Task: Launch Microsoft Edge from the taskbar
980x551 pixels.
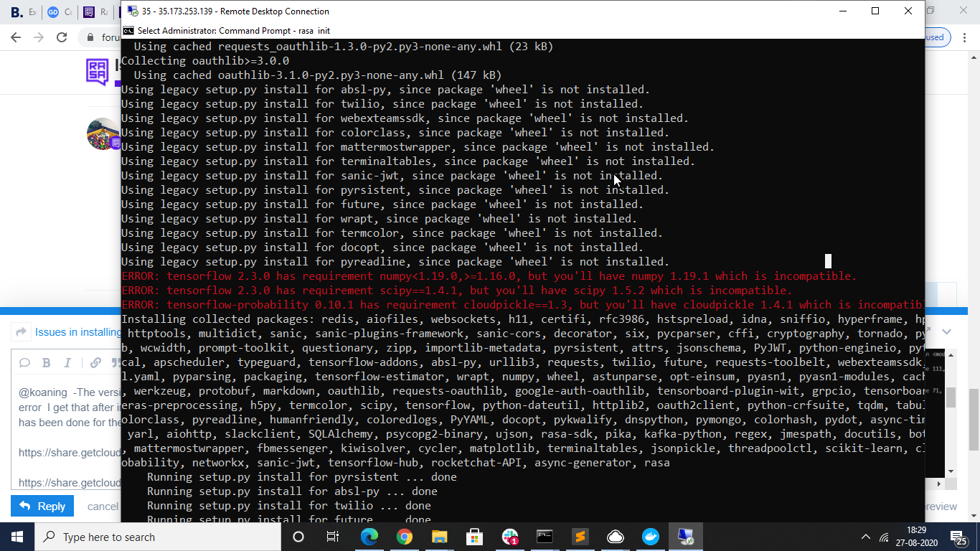Action: (x=369, y=537)
